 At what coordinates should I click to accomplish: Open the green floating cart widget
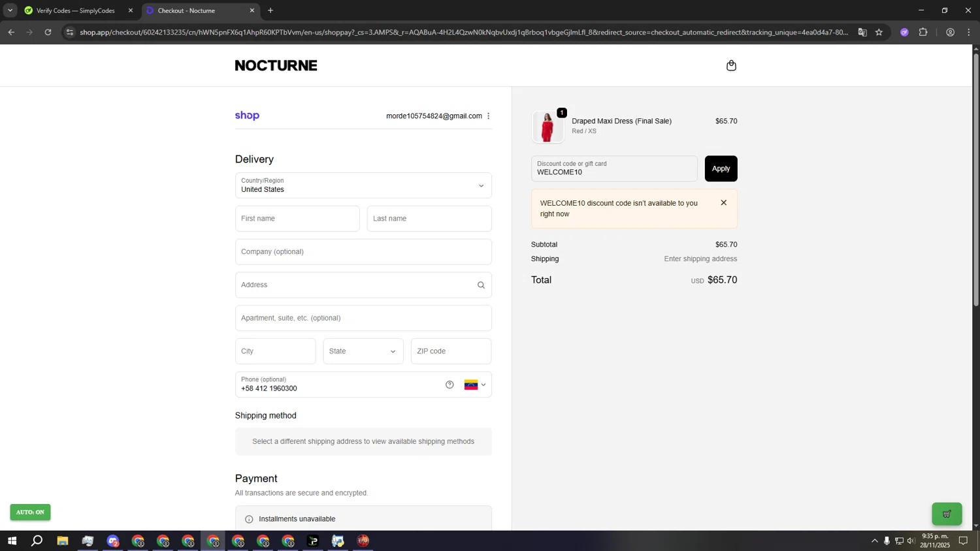point(947,514)
